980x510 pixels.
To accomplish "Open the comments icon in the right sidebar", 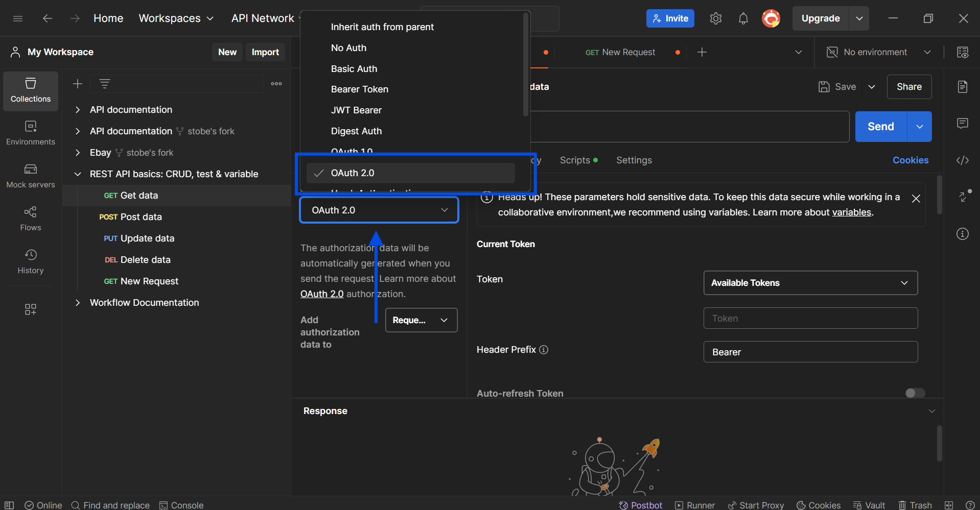I will coord(963,124).
